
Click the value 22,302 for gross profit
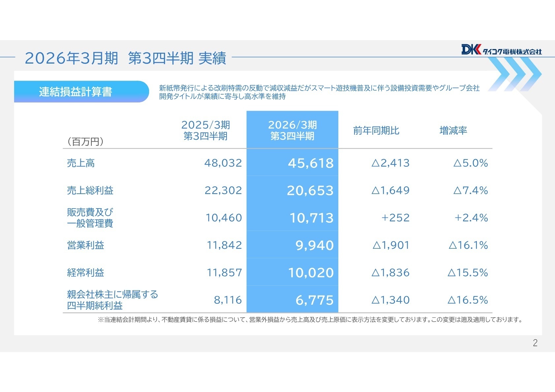point(223,190)
